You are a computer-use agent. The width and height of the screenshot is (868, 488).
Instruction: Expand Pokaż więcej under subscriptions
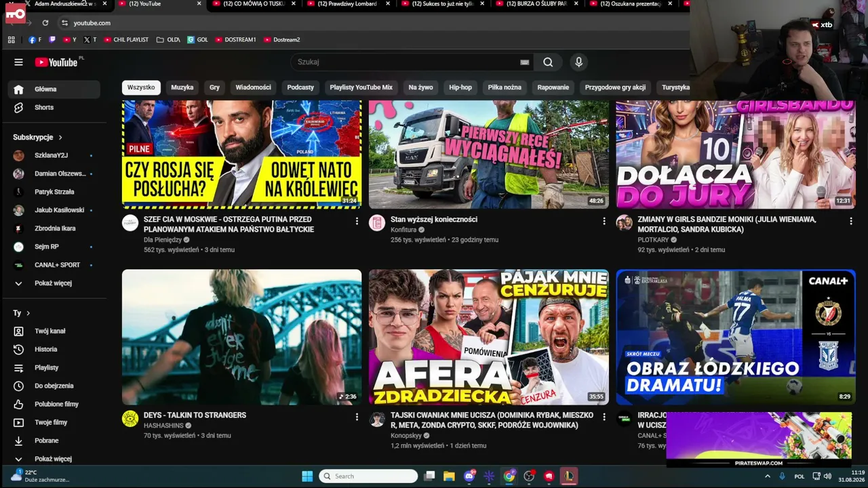pyautogui.click(x=54, y=283)
